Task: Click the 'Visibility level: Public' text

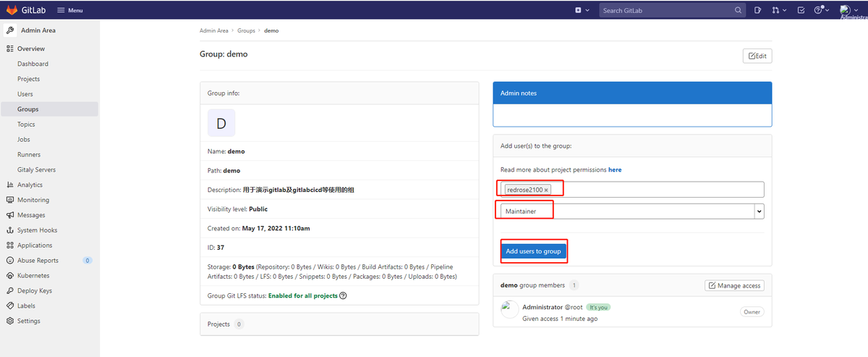Action: pos(237,209)
